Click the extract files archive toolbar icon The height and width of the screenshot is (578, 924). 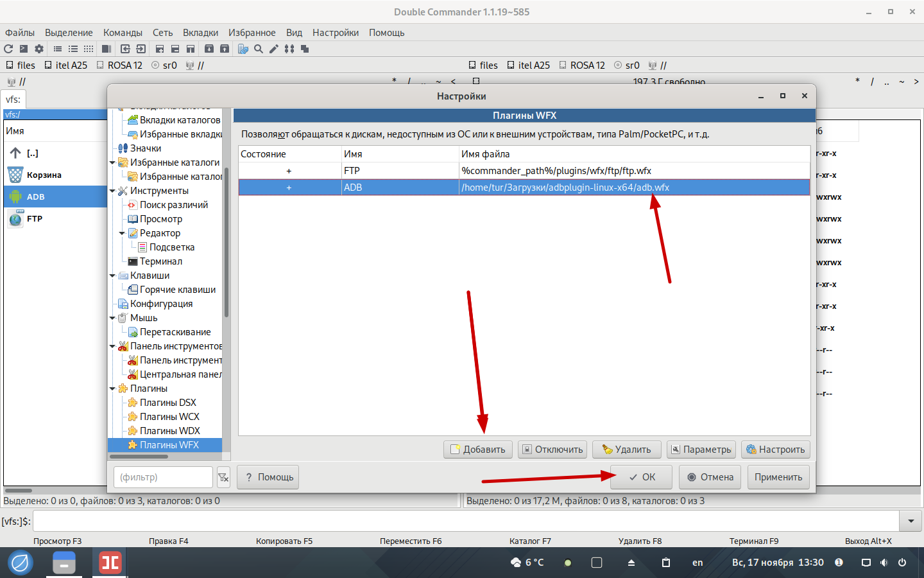[x=225, y=49]
